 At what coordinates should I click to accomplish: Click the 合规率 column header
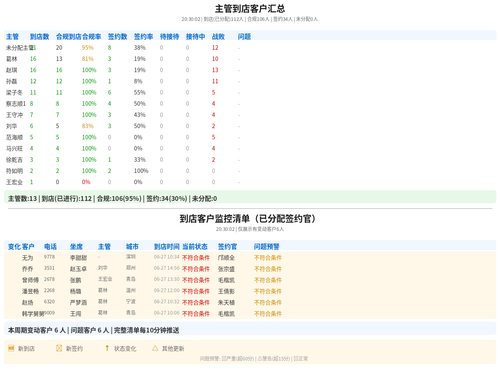tap(91, 37)
